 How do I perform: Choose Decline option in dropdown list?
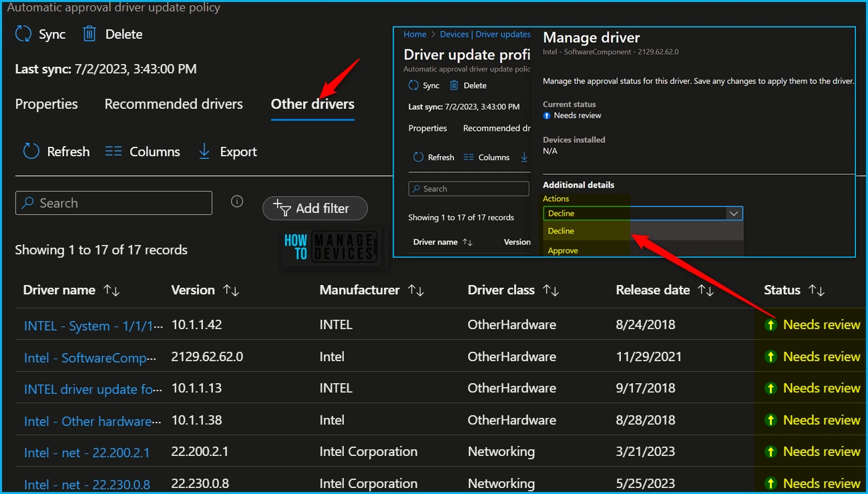(x=561, y=231)
